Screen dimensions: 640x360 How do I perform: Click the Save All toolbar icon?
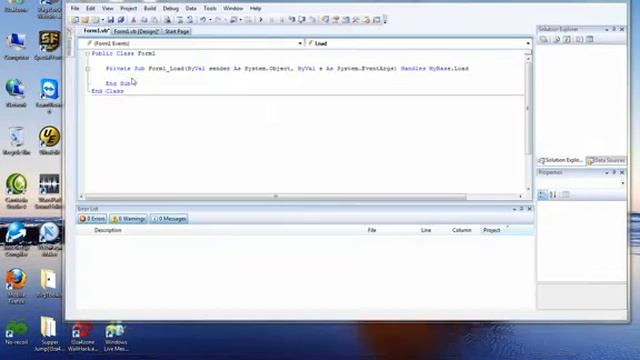pos(121,20)
